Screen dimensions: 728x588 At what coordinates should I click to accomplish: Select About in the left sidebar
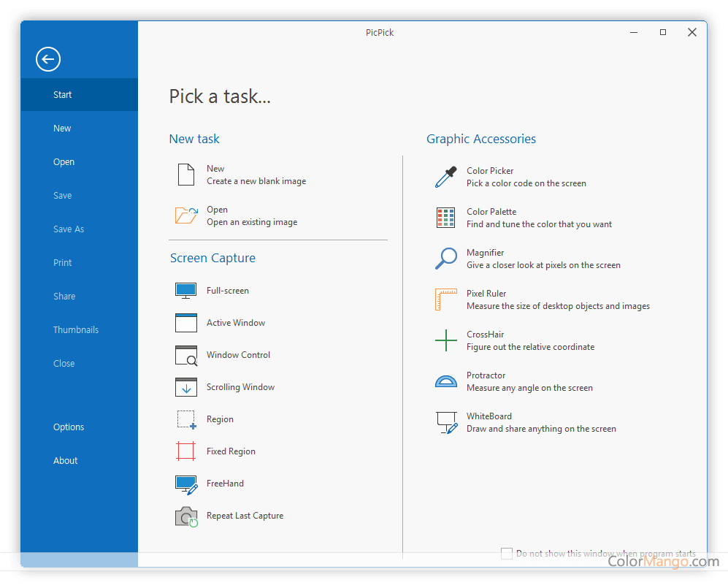[x=66, y=461]
